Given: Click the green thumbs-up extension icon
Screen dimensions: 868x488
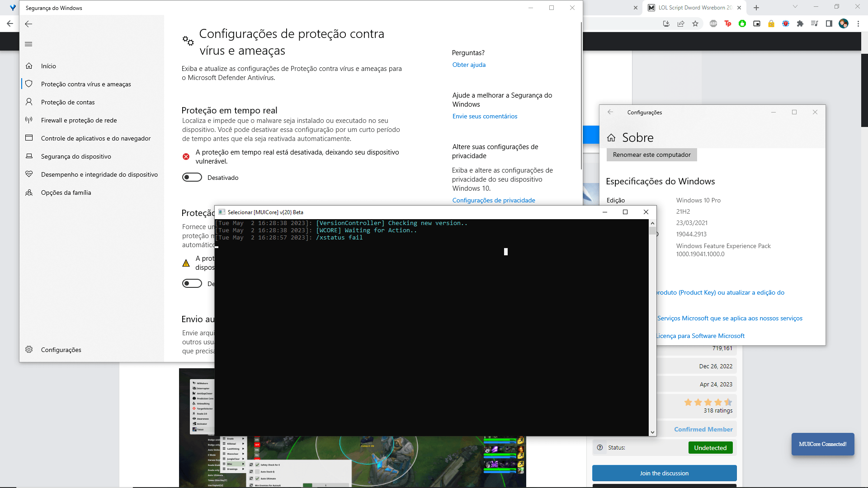Looking at the screenshot, I should 742,23.
